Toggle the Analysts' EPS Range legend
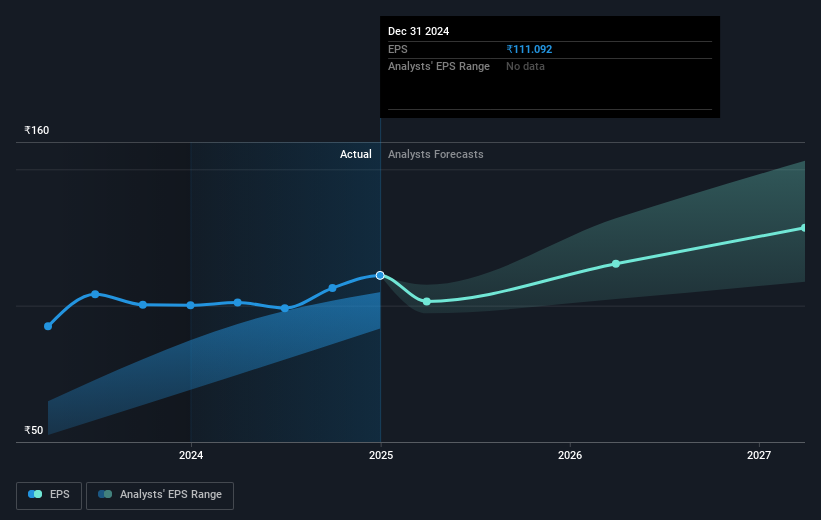Image resolution: width=821 pixels, height=520 pixels. (x=160, y=495)
